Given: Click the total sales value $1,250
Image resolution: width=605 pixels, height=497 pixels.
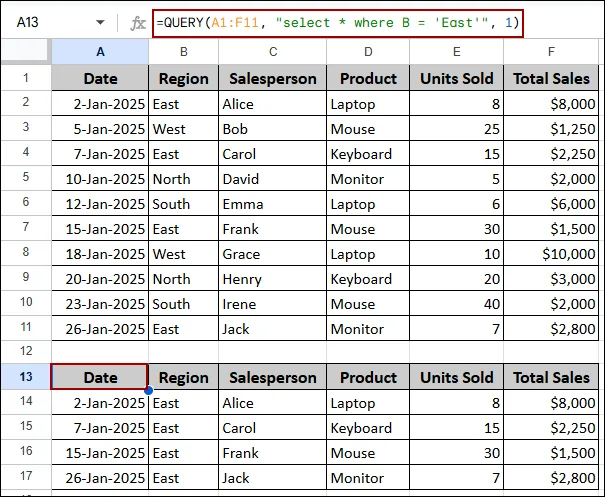Looking at the screenshot, I should [x=551, y=128].
